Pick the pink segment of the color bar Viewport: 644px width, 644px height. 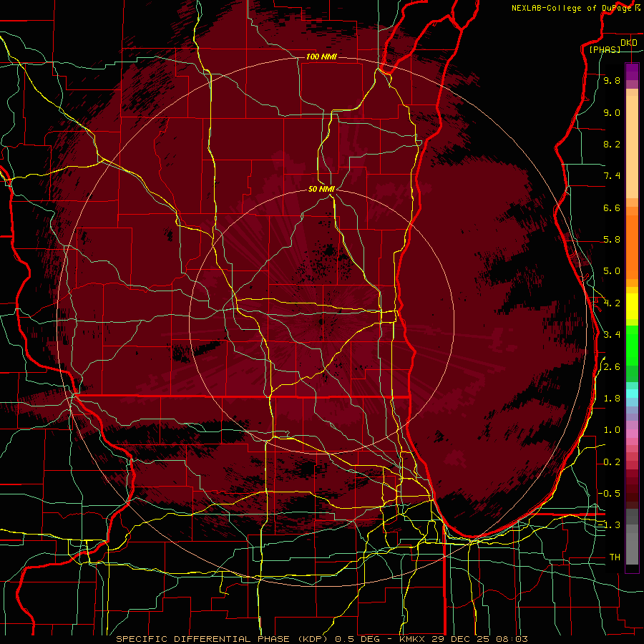(632, 433)
